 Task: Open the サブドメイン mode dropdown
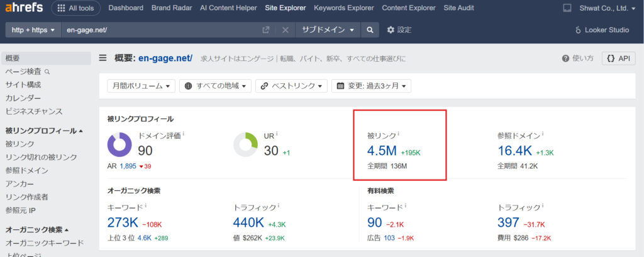(328, 30)
